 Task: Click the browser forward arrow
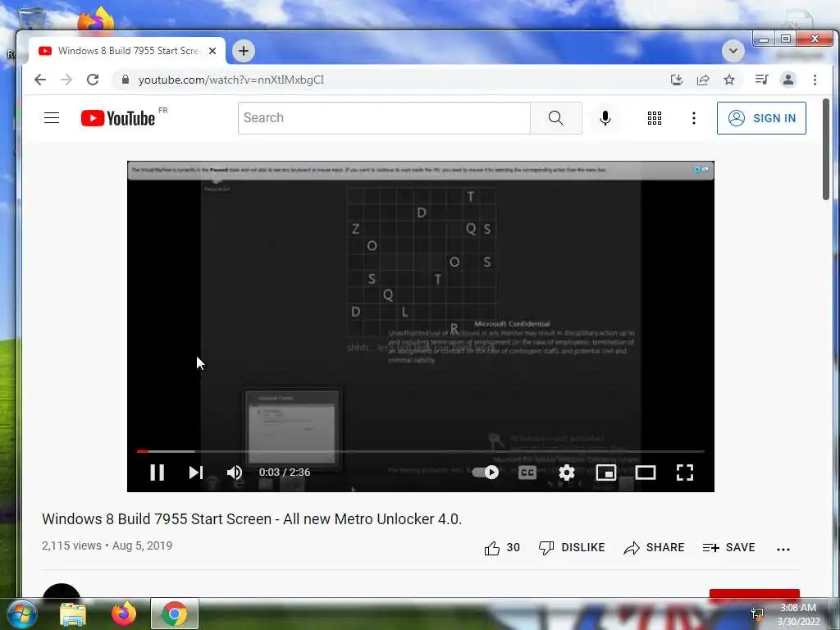[x=66, y=80]
